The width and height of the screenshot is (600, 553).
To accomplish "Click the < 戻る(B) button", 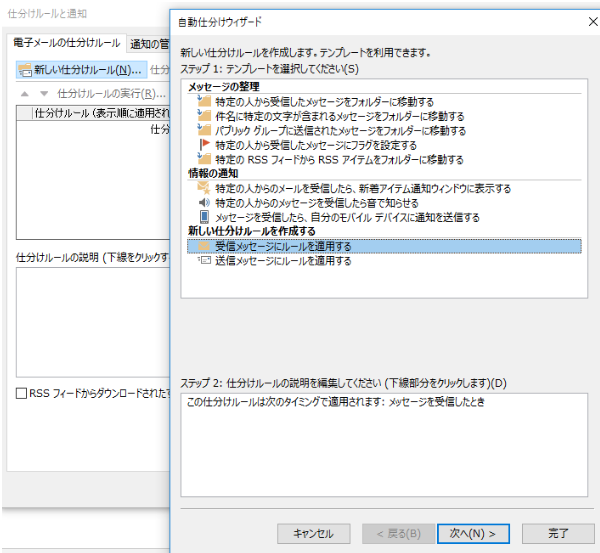I will click(x=398, y=533).
